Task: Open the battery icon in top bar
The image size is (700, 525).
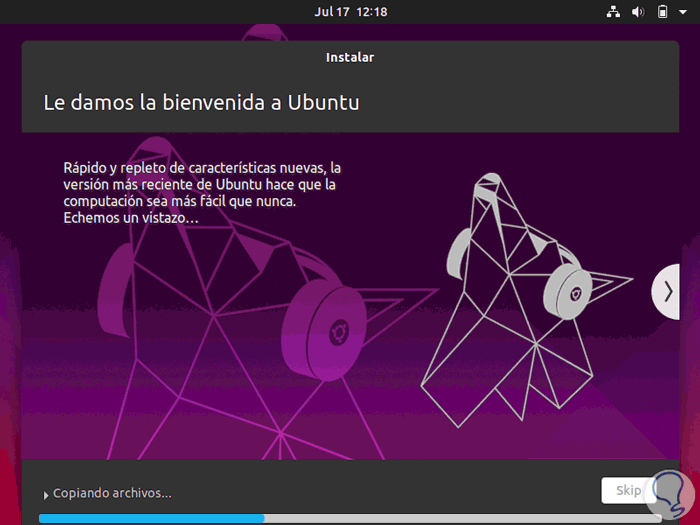Action: click(x=662, y=12)
